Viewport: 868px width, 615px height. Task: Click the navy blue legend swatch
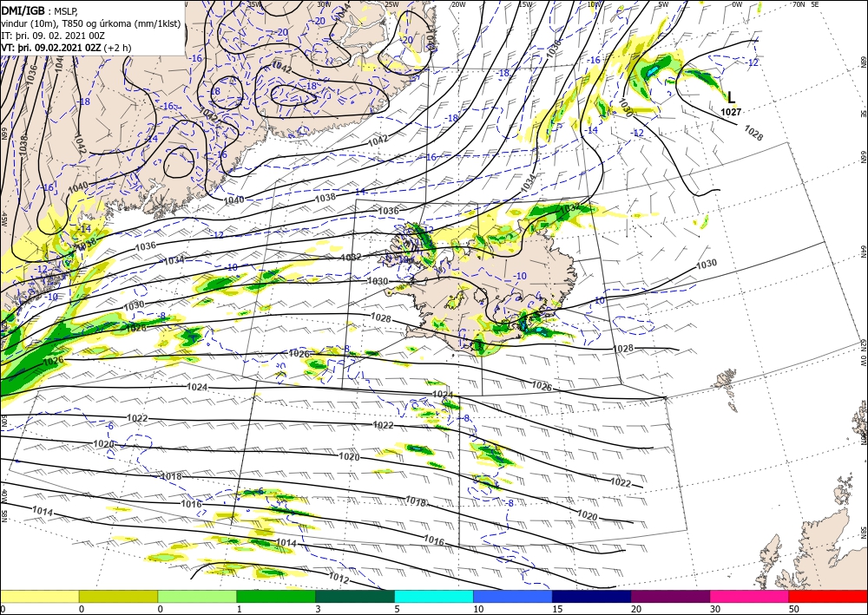[592, 596]
